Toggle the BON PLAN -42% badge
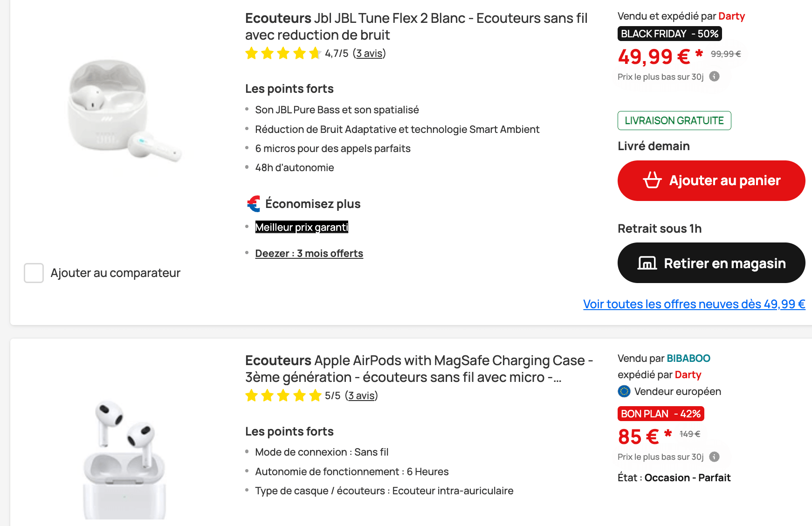812x526 pixels. pyautogui.click(x=660, y=414)
